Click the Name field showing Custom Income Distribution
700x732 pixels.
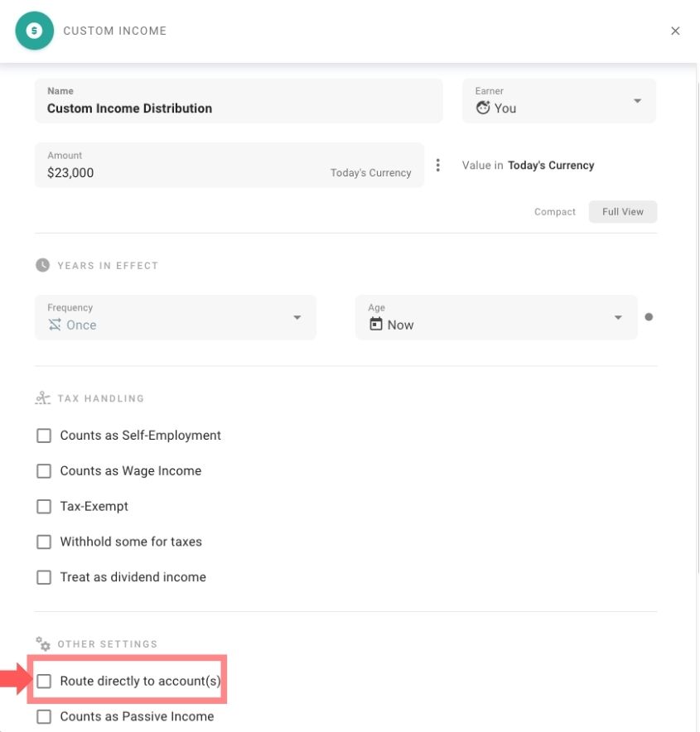(x=239, y=100)
